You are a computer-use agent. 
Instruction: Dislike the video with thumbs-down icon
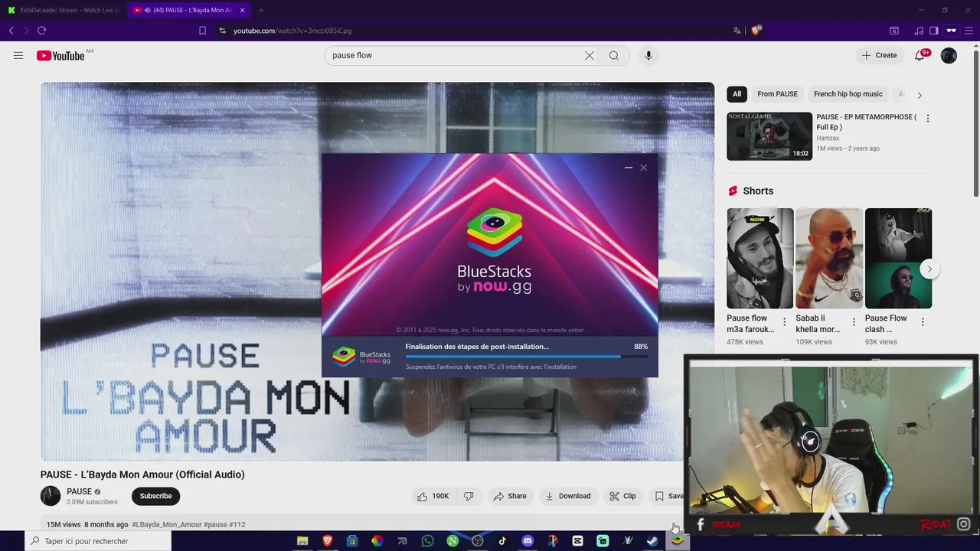(x=469, y=496)
